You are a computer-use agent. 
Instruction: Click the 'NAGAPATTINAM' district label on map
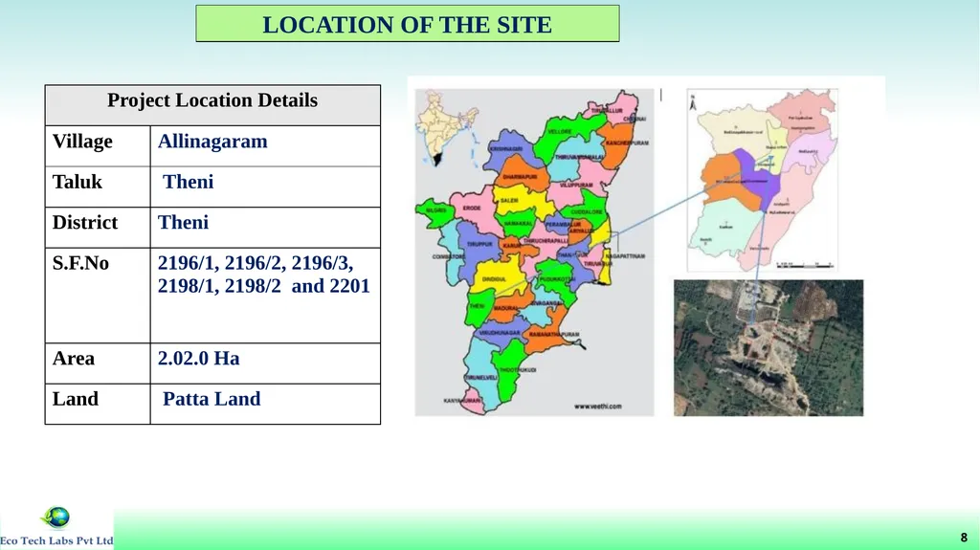[626, 256]
